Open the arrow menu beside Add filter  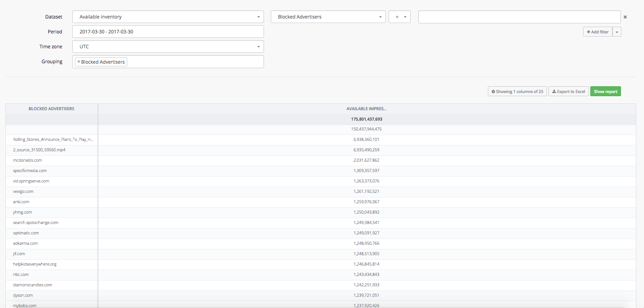pos(617,32)
